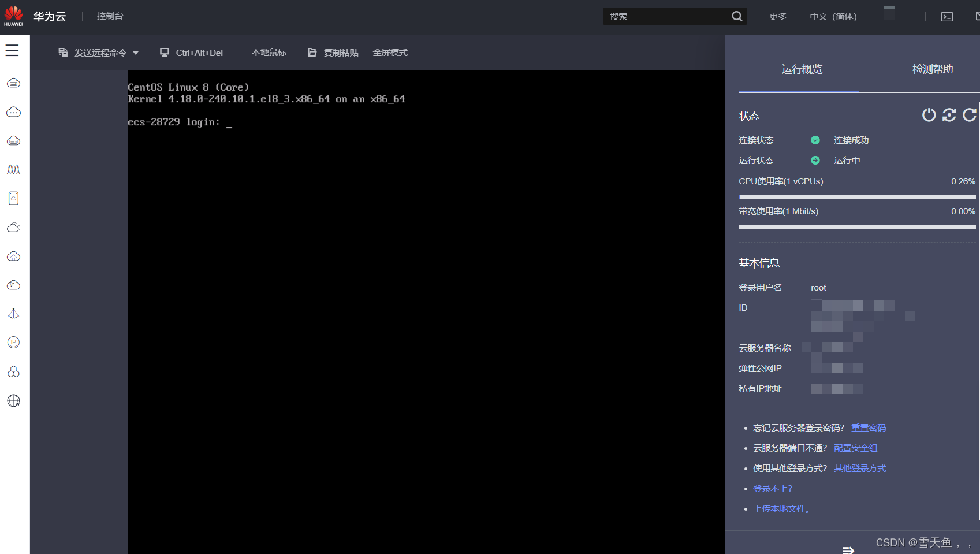This screenshot has height=554, width=980.
Task: Enable 全屏模式 fullscreen mode
Action: point(390,53)
